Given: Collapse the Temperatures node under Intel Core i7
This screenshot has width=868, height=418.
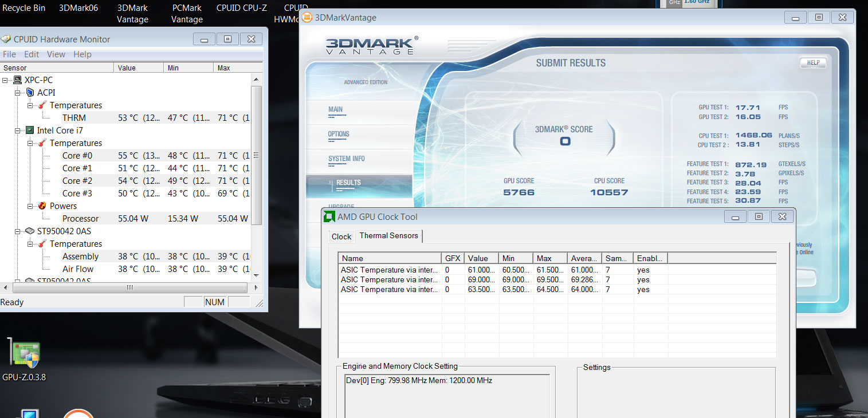Looking at the screenshot, I should click(30, 143).
